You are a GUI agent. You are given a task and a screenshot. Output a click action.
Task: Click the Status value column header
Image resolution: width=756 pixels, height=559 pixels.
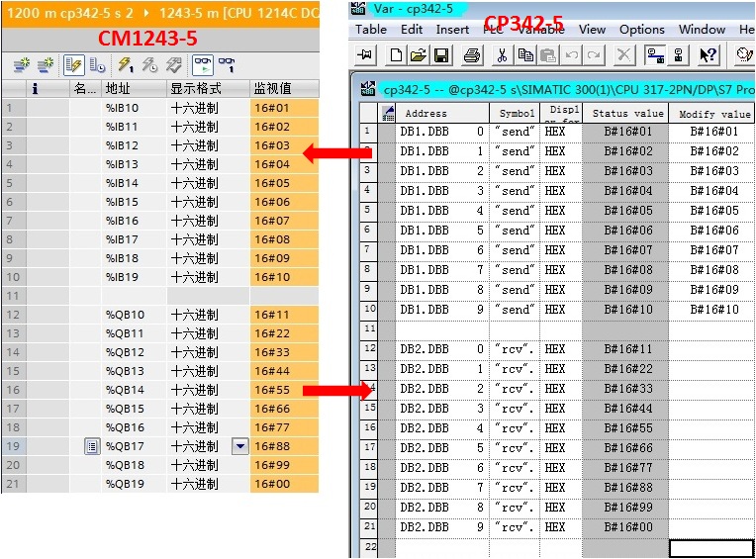pos(626,114)
